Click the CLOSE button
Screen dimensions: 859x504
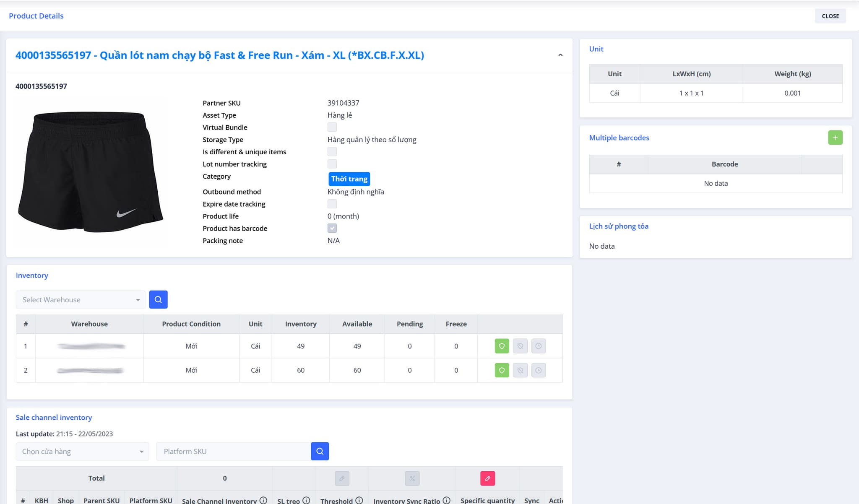click(x=830, y=16)
